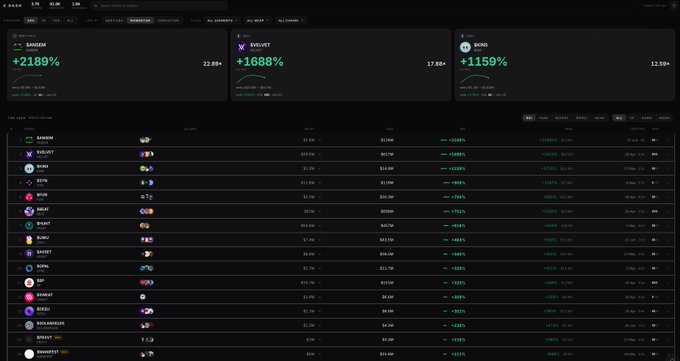Sort by Conviction
680x361 pixels.
(168, 20)
